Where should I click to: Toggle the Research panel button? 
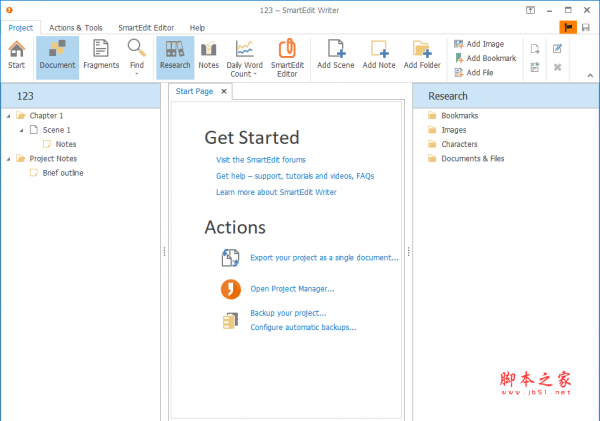click(x=175, y=56)
